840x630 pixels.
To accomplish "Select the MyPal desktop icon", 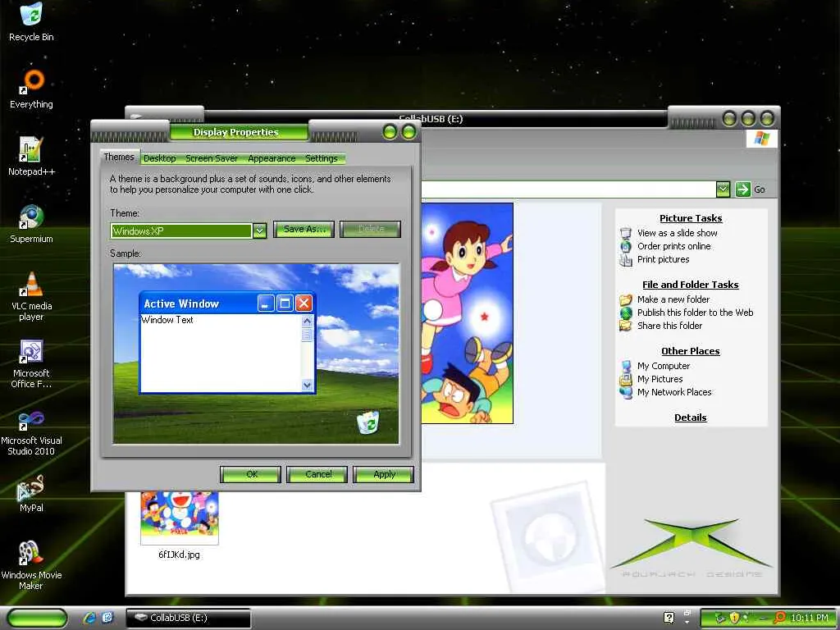I will (x=31, y=493).
